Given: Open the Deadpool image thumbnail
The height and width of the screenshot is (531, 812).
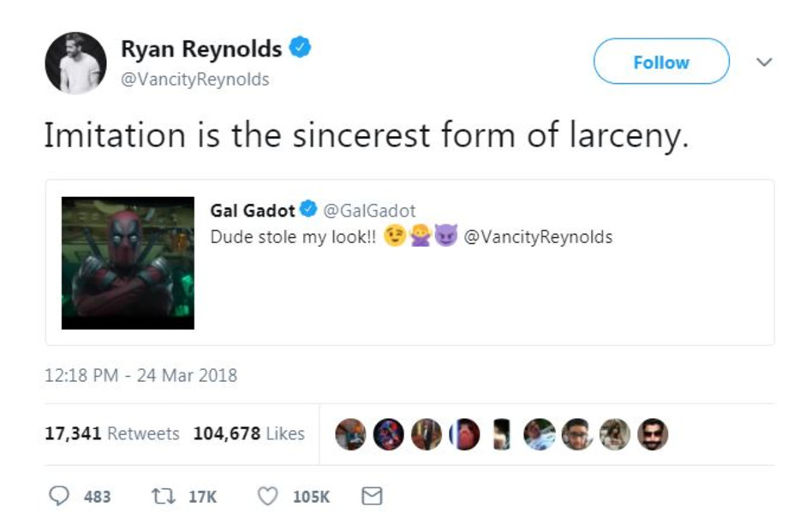Looking at the screenshot, I should point(128,263).
